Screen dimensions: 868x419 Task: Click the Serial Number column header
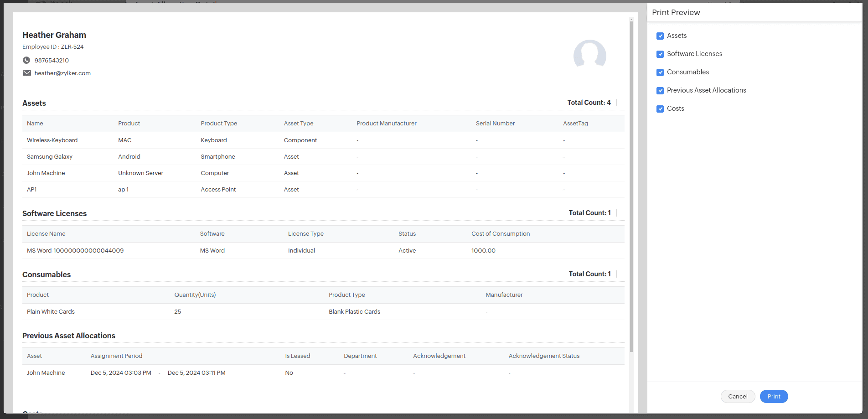495,123
